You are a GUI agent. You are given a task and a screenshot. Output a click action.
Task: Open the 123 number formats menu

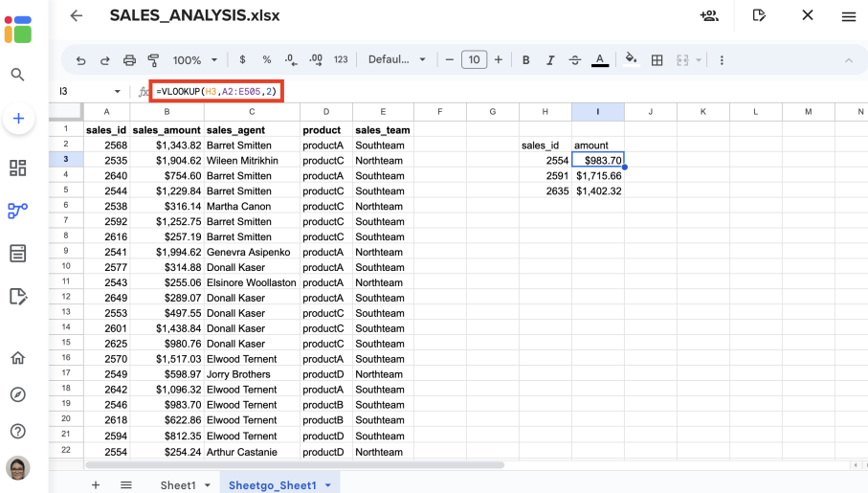(x=341, y=59)
